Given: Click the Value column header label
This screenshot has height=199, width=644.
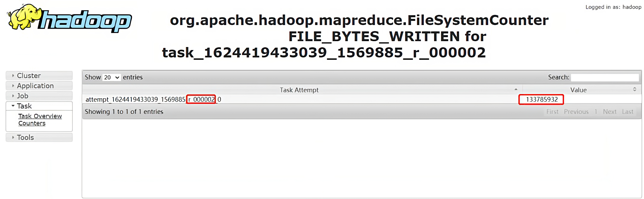Looking at the screenshot, I should click(579, 90).
